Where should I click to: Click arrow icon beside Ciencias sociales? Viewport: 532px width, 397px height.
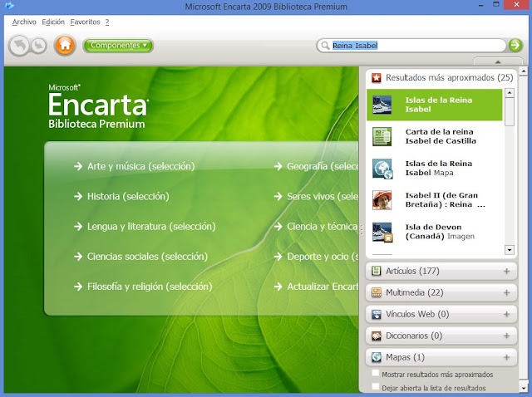(78, 257)
